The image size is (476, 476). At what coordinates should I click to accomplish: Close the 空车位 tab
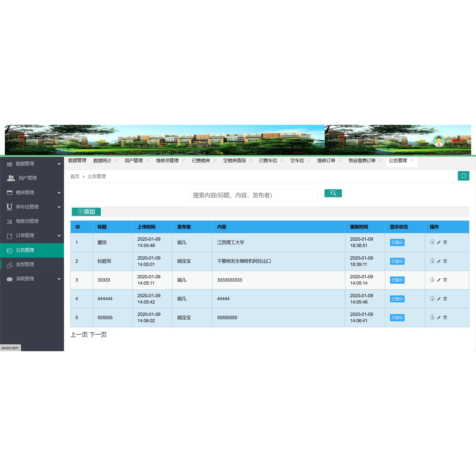pos(309,160)
